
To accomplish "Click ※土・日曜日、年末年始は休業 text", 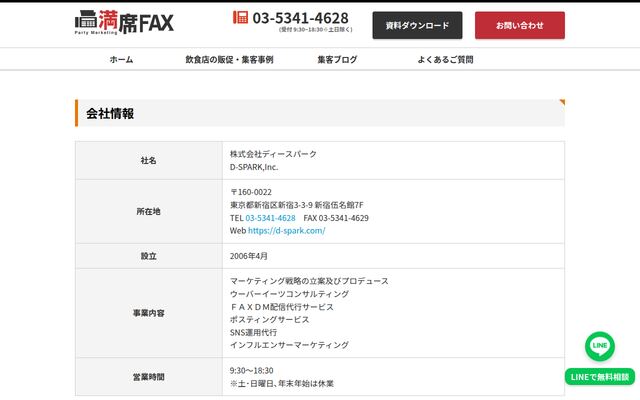I will click(x=282, y=384).
